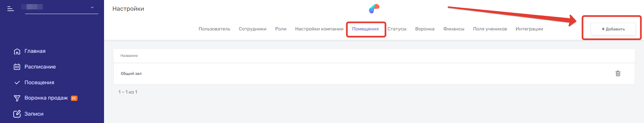Click the Расписание calendar icon

[x=17, y=67]
